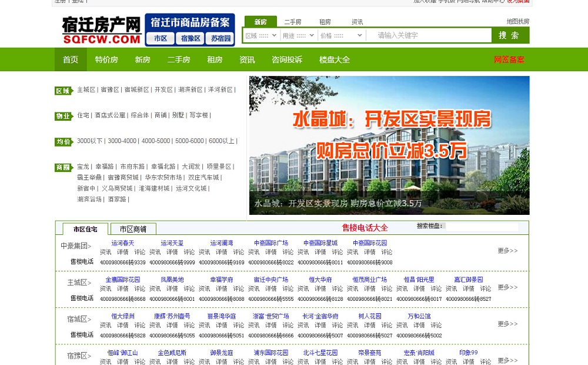This screenshot has height=365, width=588.
Task: Open 二手房 in the green navigation bar
Action: pyautogui.click(x=179, y=59)
